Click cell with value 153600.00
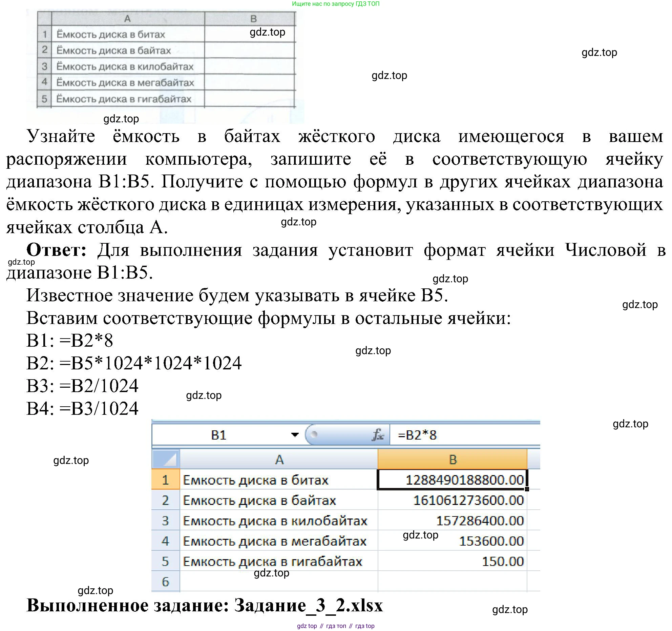Screen dimensions: 672x631 491,541
